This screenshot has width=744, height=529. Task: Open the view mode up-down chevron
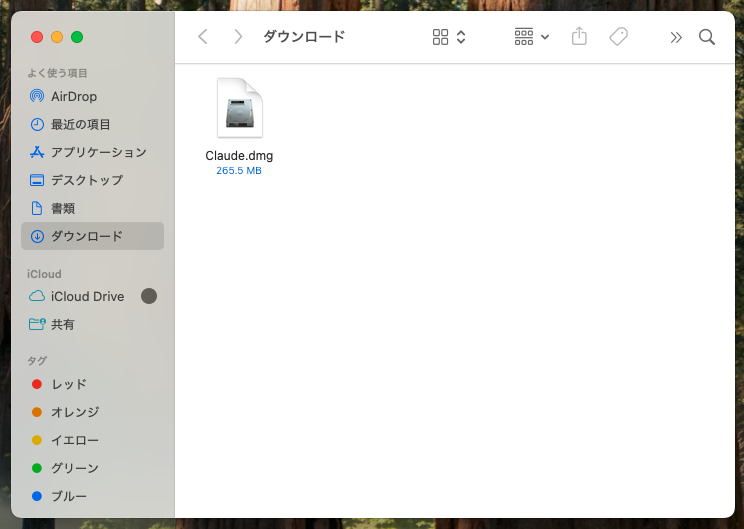click(461, 37)
